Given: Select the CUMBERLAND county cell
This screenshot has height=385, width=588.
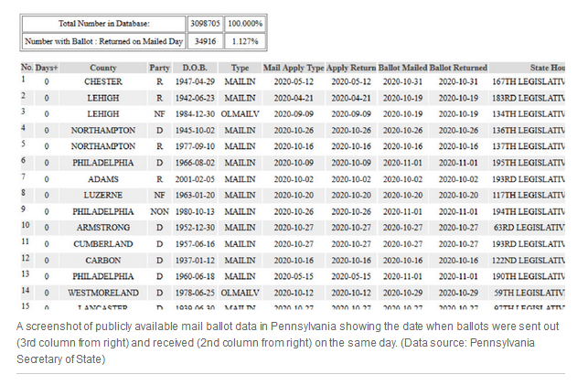Looking at the screenshot, I should pos(103,244).
